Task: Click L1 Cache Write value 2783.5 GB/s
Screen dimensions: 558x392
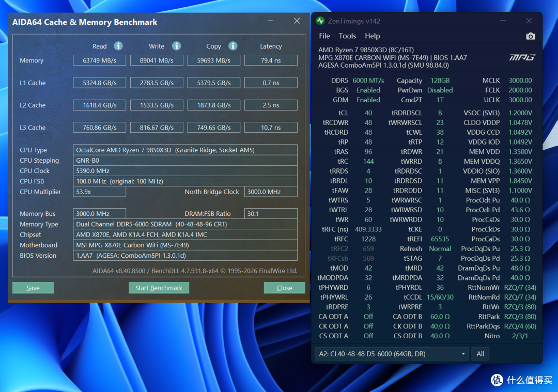Action: pos(157,83)
